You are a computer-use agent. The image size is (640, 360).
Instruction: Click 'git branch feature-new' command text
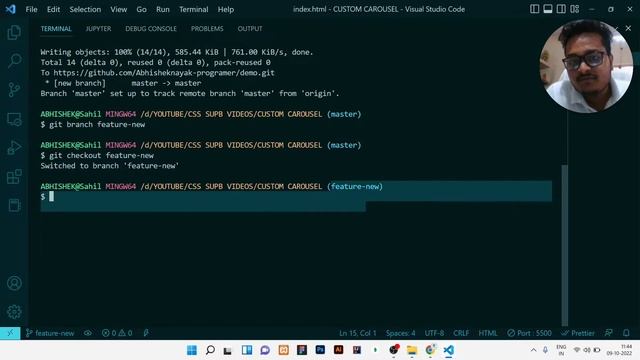tap(97, 124)
